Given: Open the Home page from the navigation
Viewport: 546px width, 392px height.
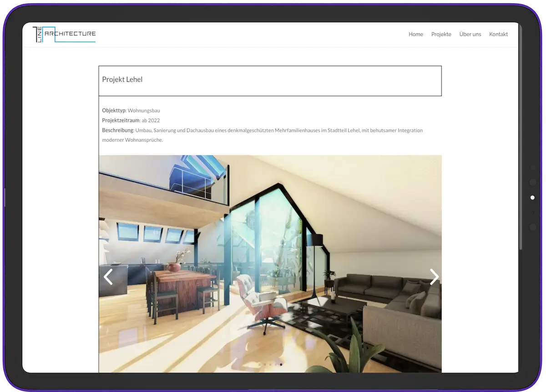Looking at the screenshot, I should click(416, 35).
